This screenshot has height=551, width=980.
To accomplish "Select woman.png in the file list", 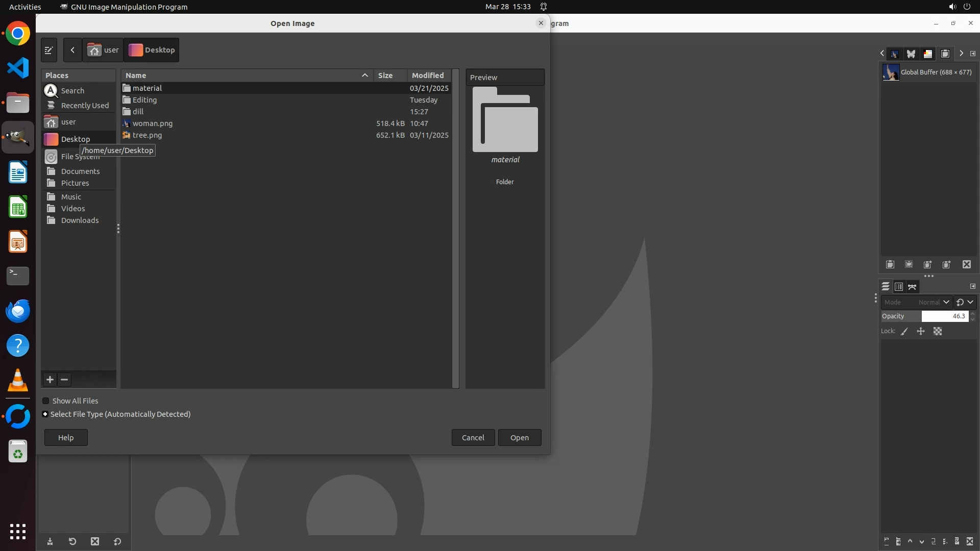I will 153,123.
